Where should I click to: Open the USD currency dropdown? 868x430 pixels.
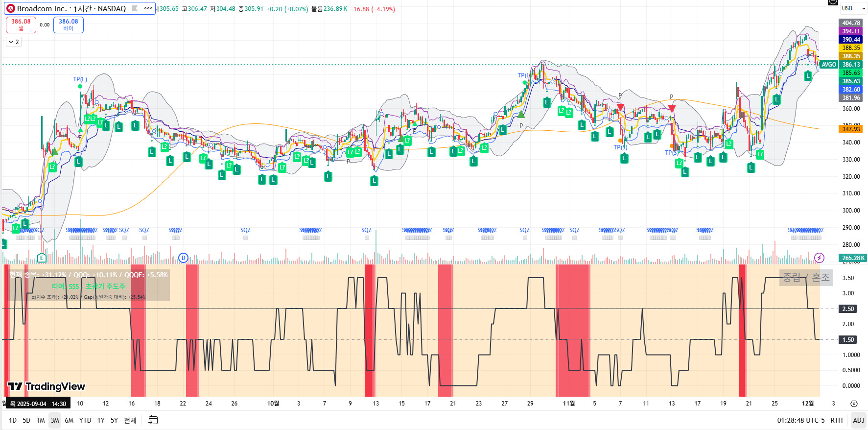853,8
